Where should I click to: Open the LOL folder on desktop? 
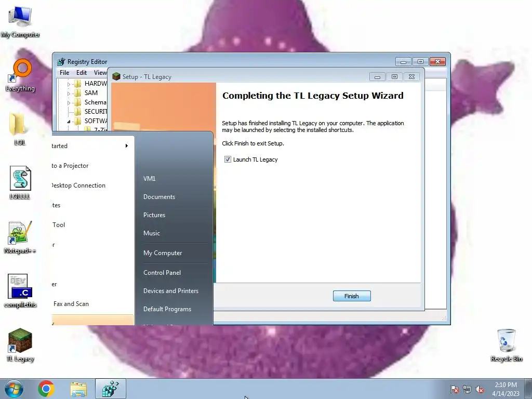pos(19,129)
